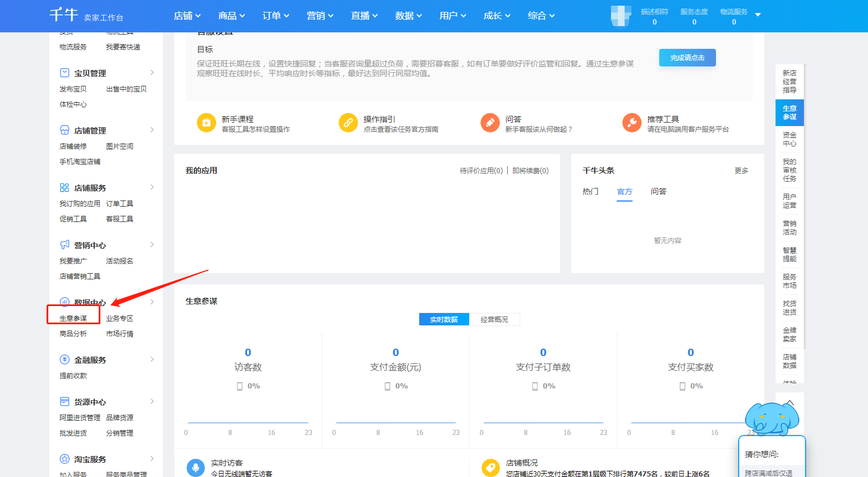This screenshot has height=477, width=868.
Task: Expand the 订单 top menu
Action: tap(276, 16)
